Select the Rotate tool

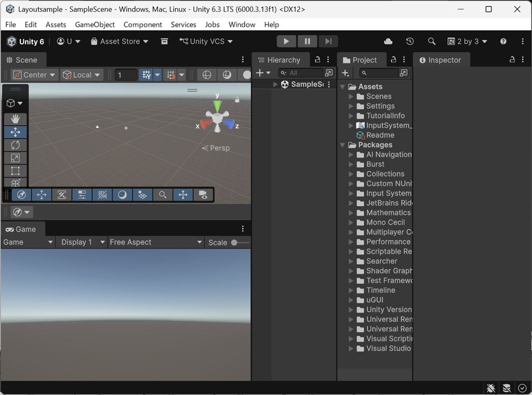click(16, 145)
